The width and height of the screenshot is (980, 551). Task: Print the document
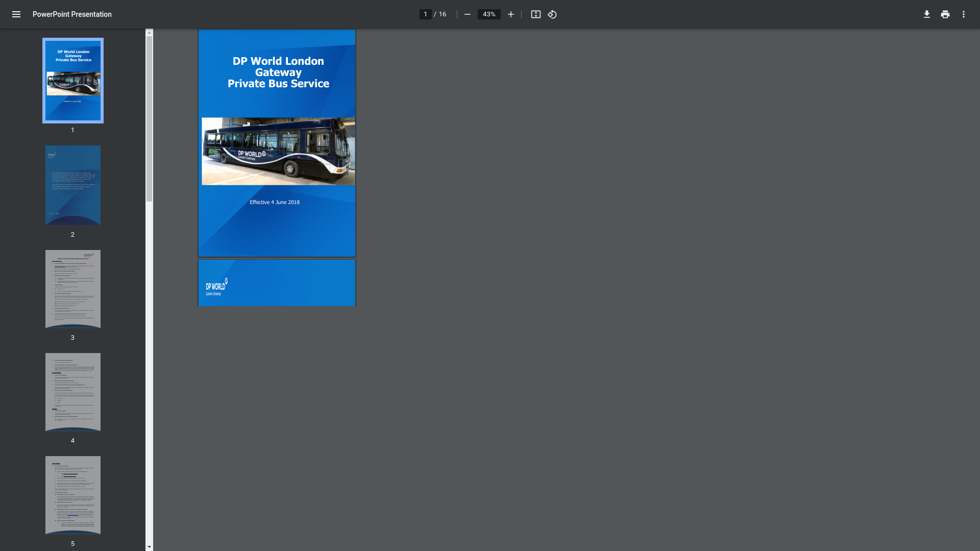945,14
